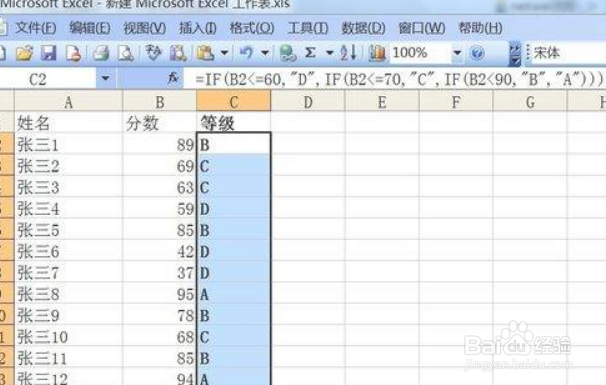Screen dimensions: 606x385
Task: Select the cell containing 张三8
Action: coord(68,294)
